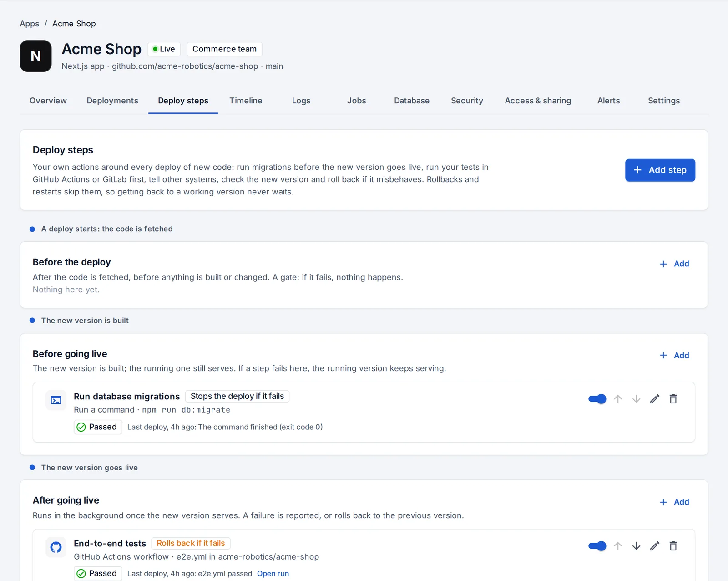Click the 'Rolls back if it fails' tag
Screen dimensions: 728x581
[x=191, y=543]
